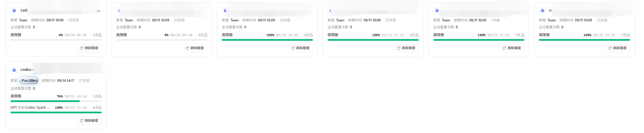Click the 刷新额度 refresh icon in the Pro 20x card

tap(82, 121)
